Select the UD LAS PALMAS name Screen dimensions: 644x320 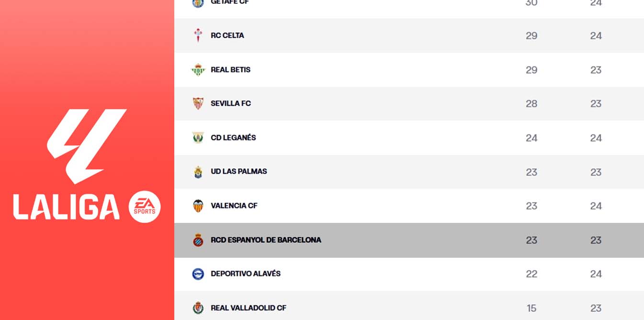pos(239,172)
